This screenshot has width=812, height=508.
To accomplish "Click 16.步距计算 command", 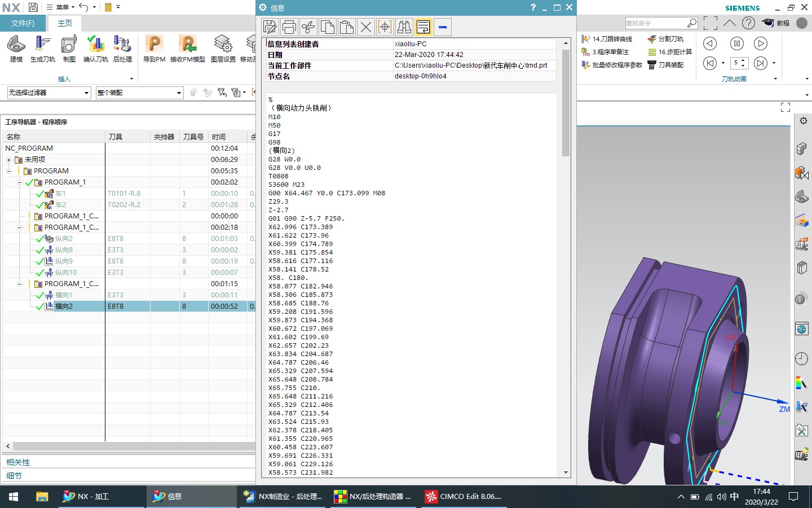I will [670, 52].
